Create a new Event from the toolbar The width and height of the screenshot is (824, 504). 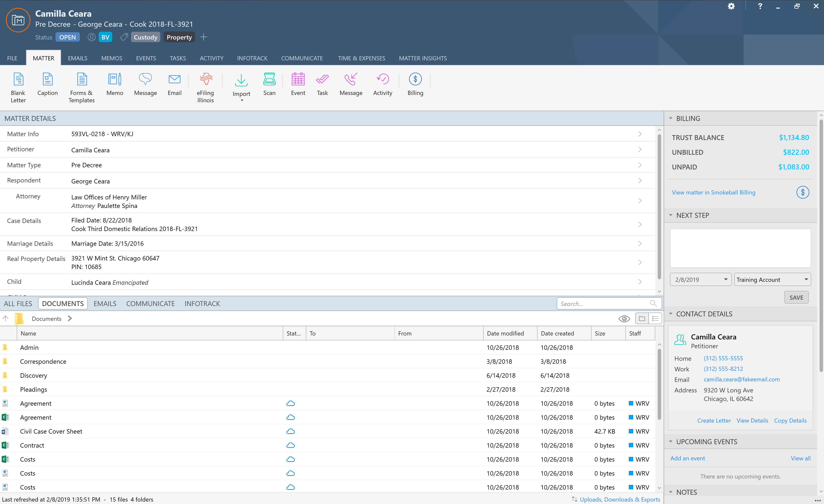pyautogui.click(x=298, y=80)
